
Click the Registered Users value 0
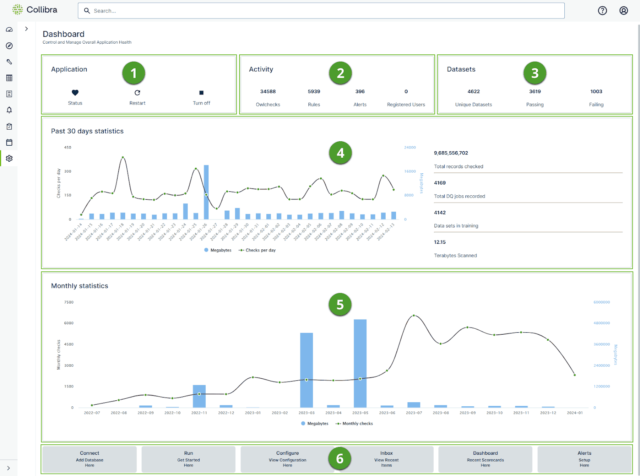pos(406,91)
